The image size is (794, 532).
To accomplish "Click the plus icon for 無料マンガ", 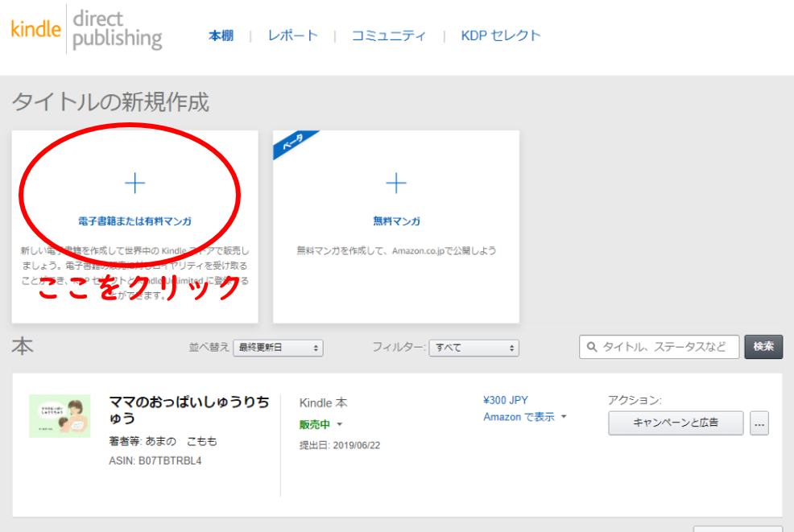I will [x=396, y=184].
